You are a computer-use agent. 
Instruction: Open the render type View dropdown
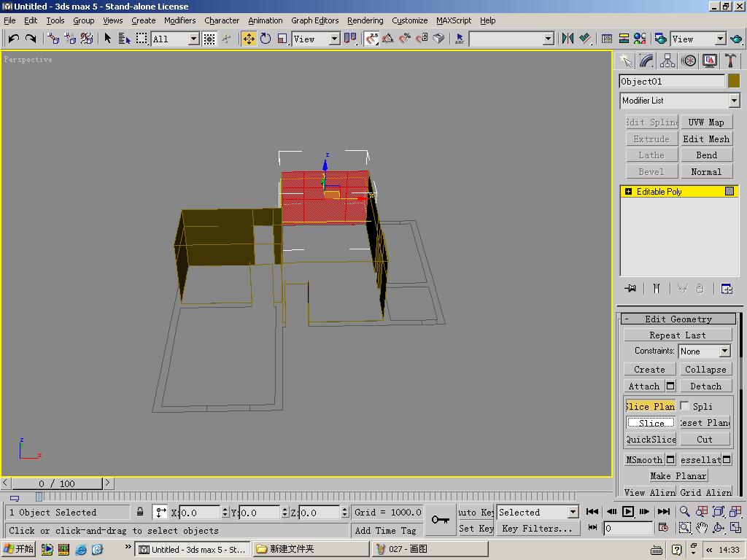(x=720, y=39)
